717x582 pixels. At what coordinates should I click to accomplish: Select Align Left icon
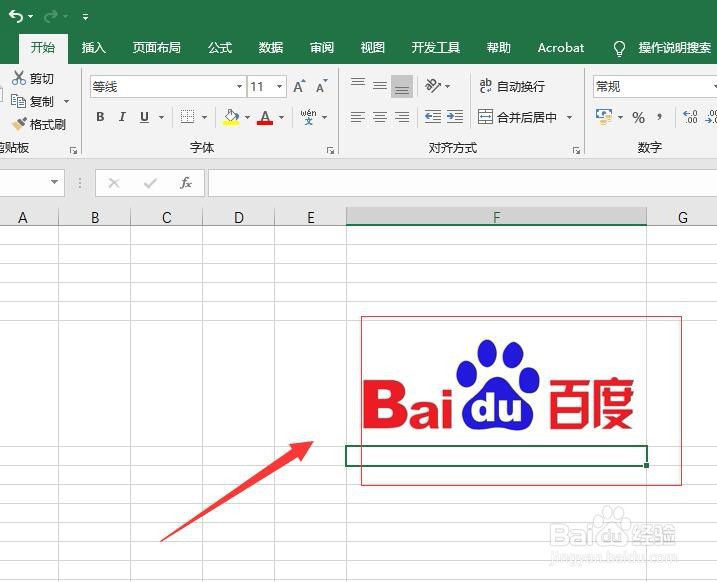pos(358,117)
